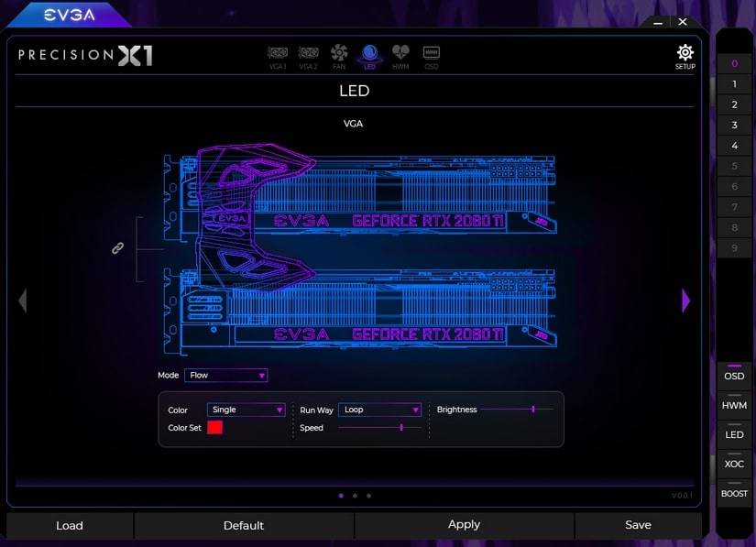Toggle the chain link sync icon
The height and width of the screenshot is (547, 756).
pos(117,248)
